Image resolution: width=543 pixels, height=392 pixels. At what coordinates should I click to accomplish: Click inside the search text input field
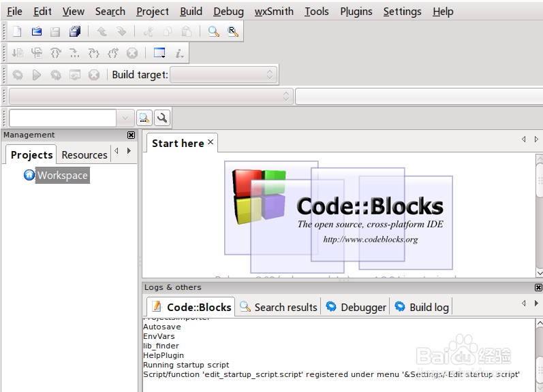(63, 118)
